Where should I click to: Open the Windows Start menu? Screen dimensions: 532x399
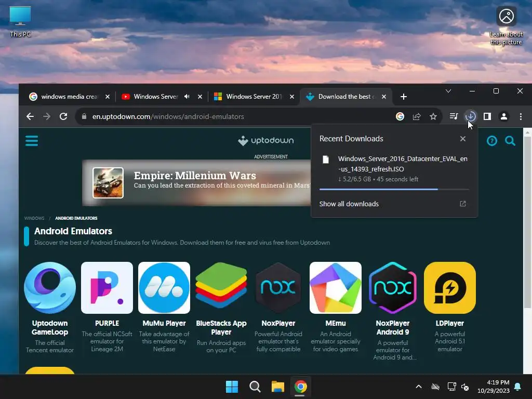pyautogui.click(x=232, y=387)
